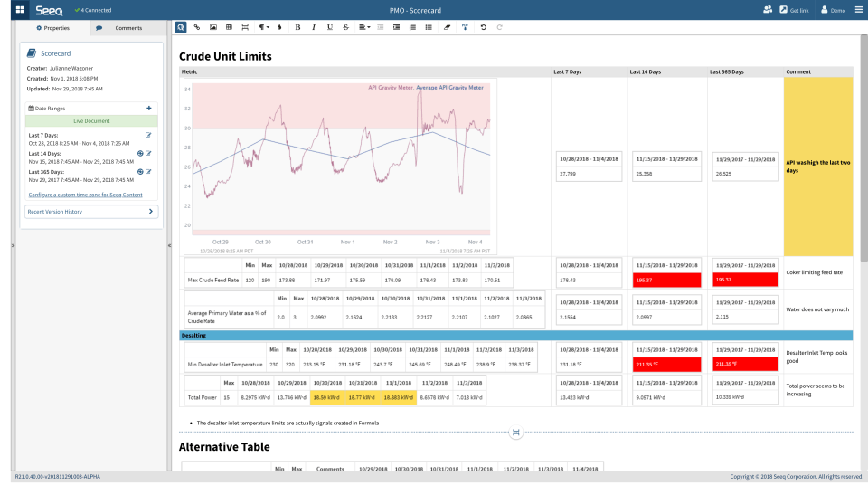Insert a table with the grid icon
Image resolution: width=868 pixels, height=495 pixels.
click(x=229, y=27)
